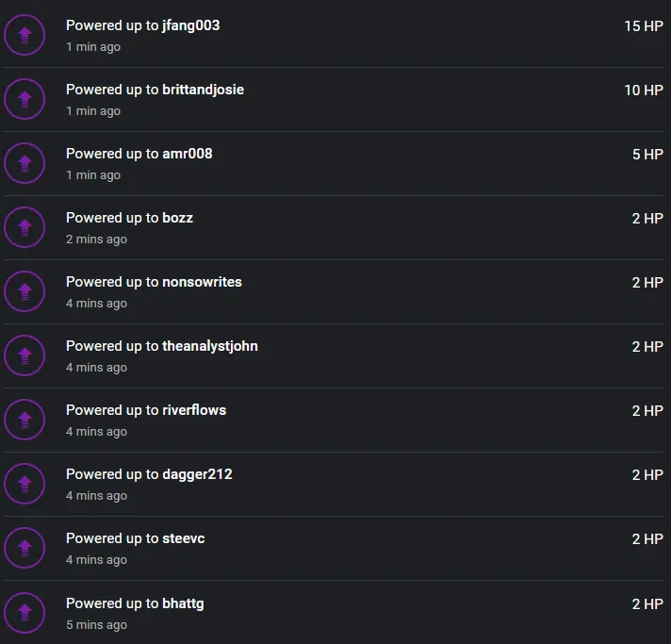
Task: Click the power-up icon beside steevc
Action: pos(25,548)
